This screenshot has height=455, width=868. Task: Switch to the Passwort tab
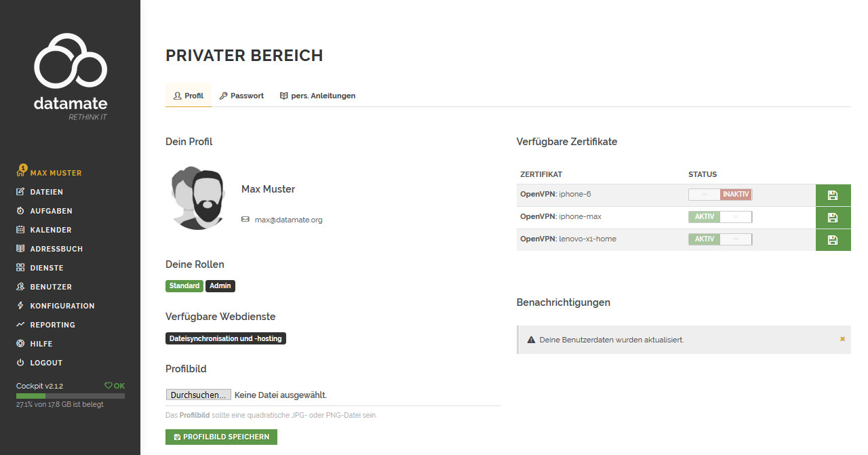coord(241,96)
